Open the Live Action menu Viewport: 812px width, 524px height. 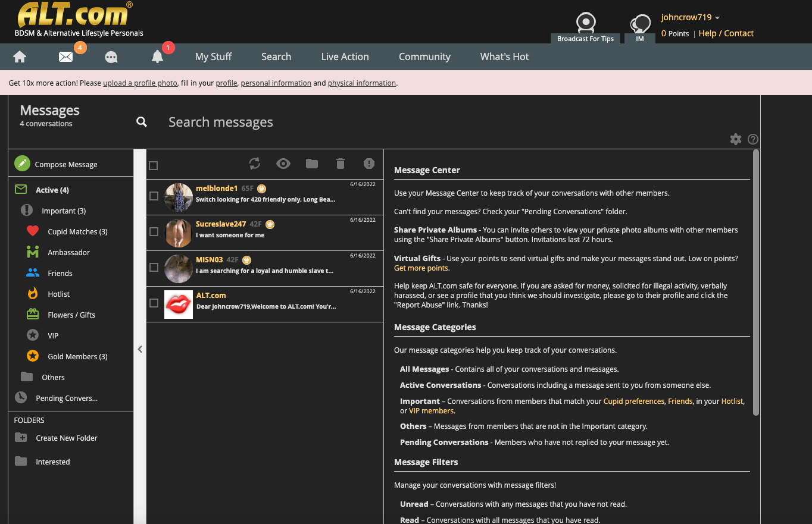(345, 57)
